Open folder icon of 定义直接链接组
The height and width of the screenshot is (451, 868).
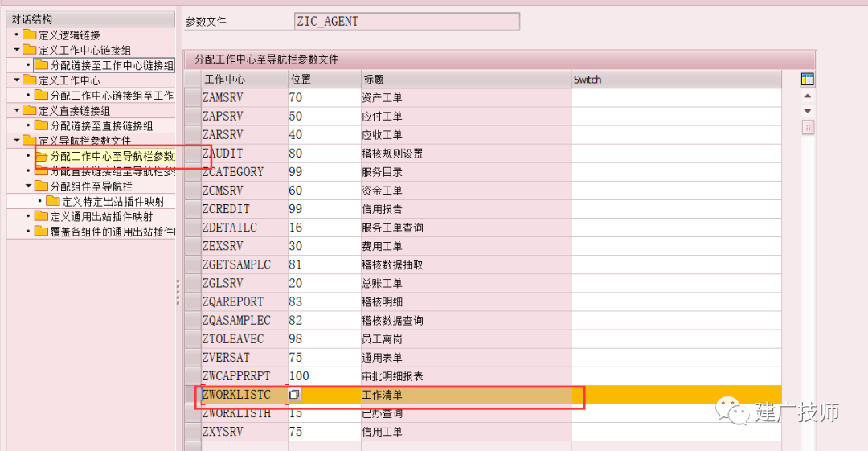pos(30,110)
